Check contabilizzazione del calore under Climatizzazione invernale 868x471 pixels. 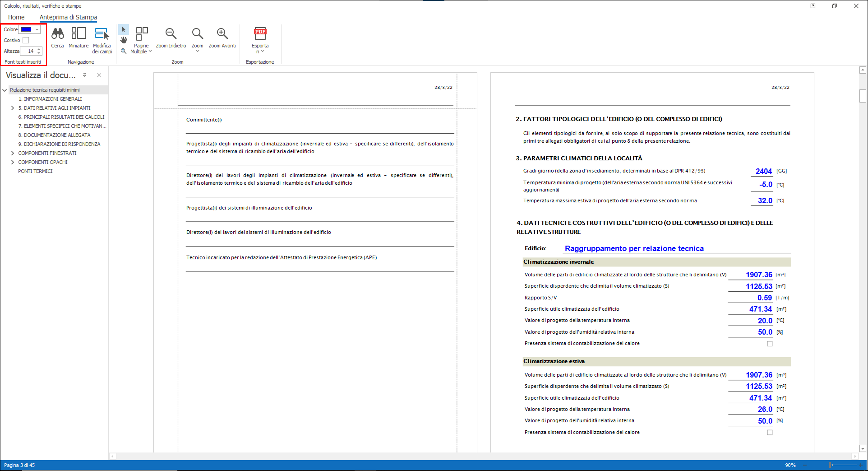(x=770, y=344)
